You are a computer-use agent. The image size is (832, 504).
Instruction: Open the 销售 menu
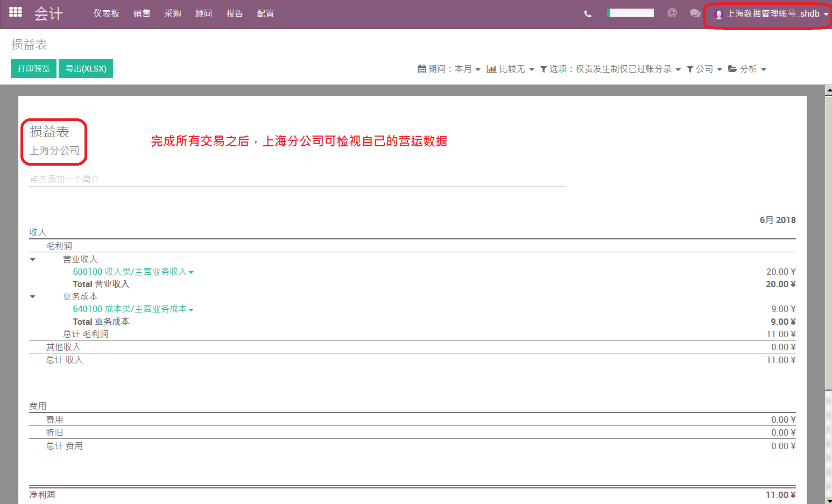[x=142, y=13]
